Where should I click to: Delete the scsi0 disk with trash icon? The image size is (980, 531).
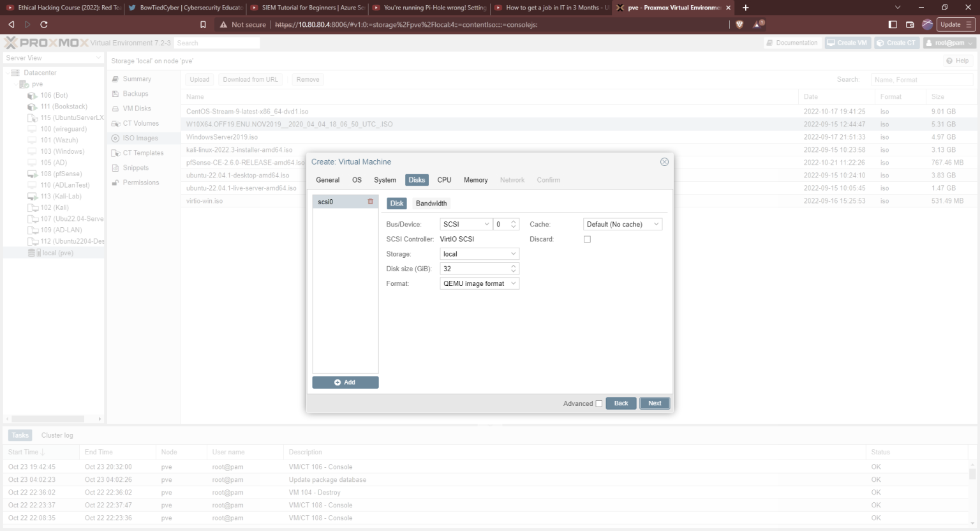point(370,202)
